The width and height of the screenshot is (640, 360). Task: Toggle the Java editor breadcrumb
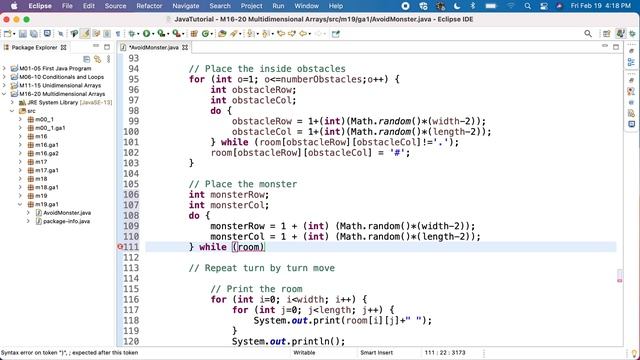(74, 34)
